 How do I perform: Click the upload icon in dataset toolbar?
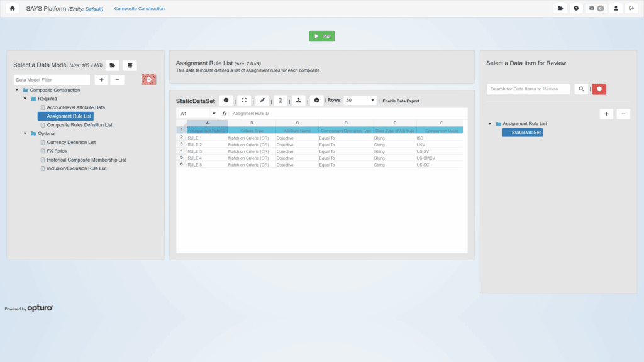click(x=299, y=100)
